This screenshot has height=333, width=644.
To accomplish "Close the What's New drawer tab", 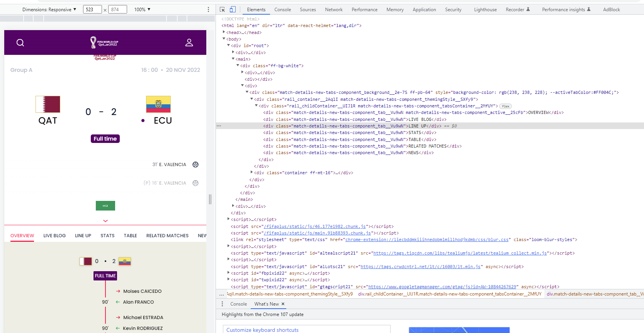I will click(283, 304).
